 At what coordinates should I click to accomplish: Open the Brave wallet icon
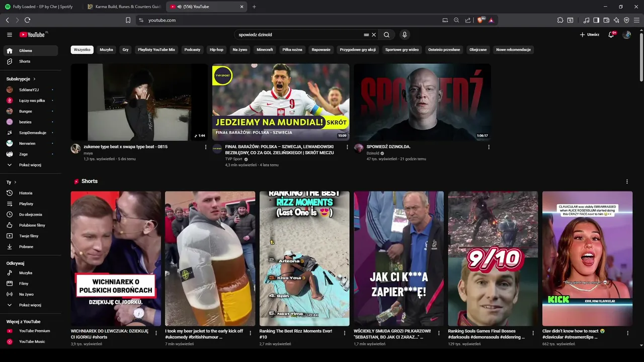click(x=606, y=20)
